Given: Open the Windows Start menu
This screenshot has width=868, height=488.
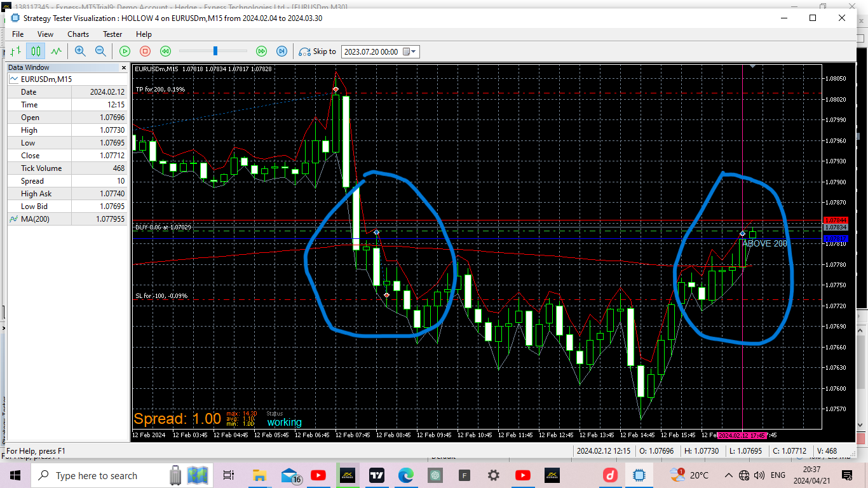Looking at the screenshot, I should [x=15, y=475].
